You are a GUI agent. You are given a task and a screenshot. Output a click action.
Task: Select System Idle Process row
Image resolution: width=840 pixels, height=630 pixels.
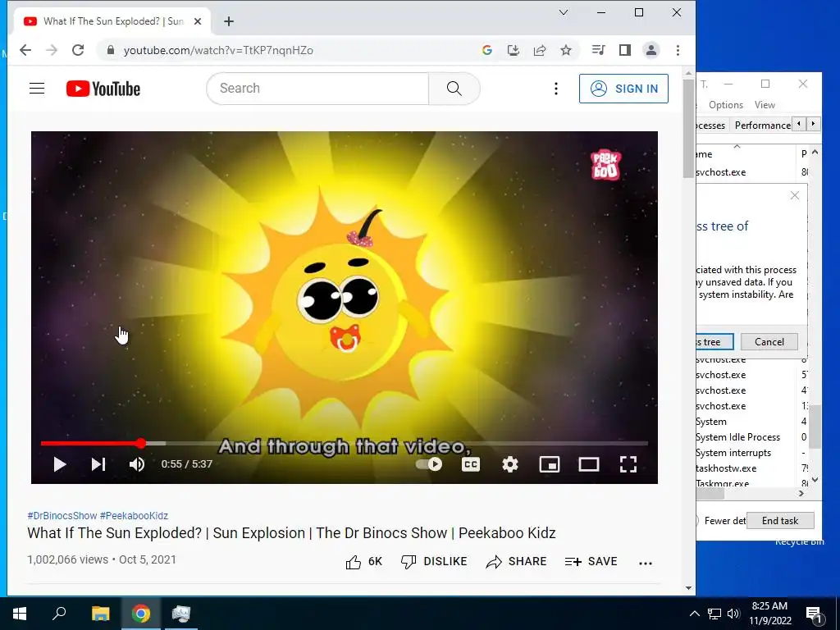[x=751, y=437]
